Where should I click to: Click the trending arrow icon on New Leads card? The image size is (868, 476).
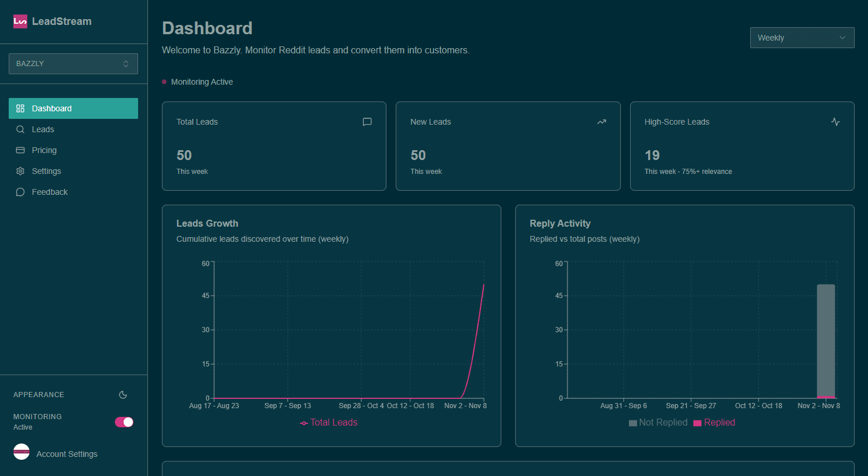pyautogui.click(x=601, y=122)
